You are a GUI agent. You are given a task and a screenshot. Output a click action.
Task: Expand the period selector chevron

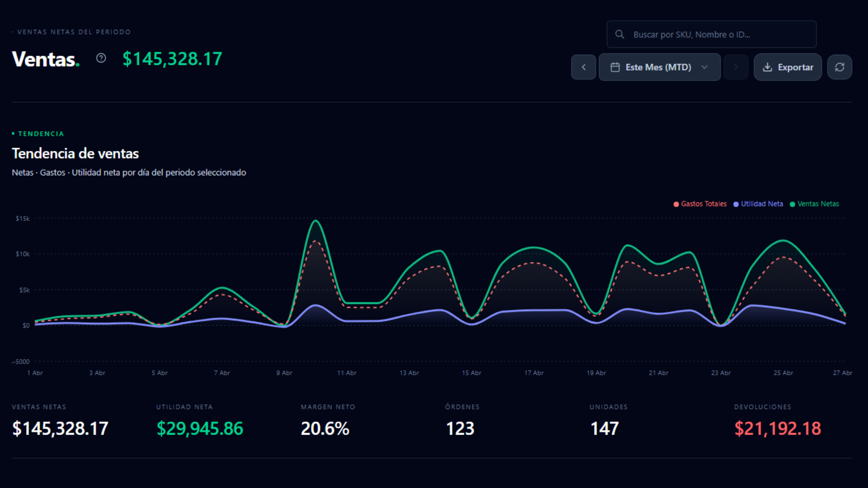coord(704,67)
